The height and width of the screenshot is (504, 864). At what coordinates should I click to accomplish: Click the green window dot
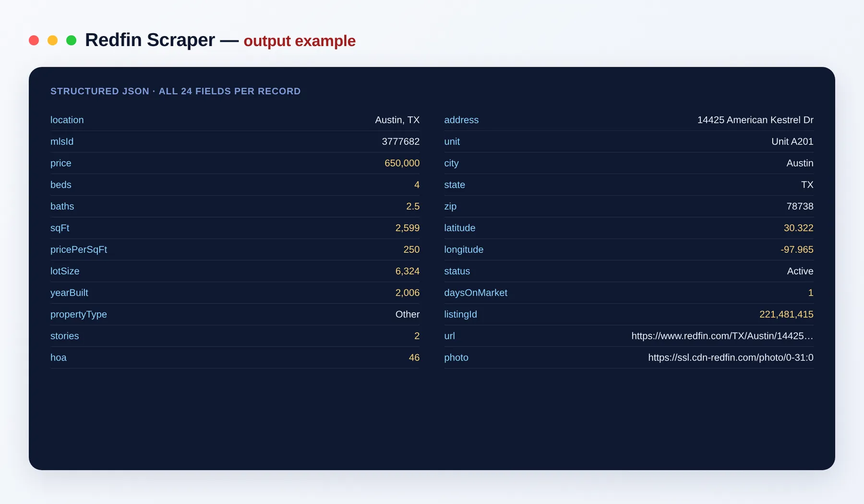pos(71,40)
